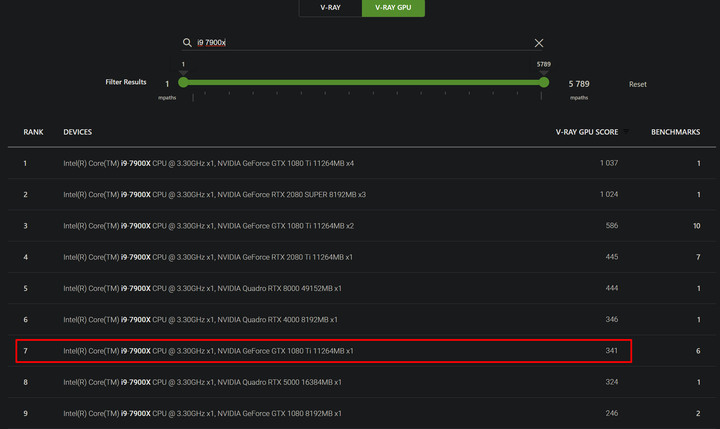The image size is (720, 429).
Task: Click the score value 324
Action: pyautogui.click(x=612, y=382)
